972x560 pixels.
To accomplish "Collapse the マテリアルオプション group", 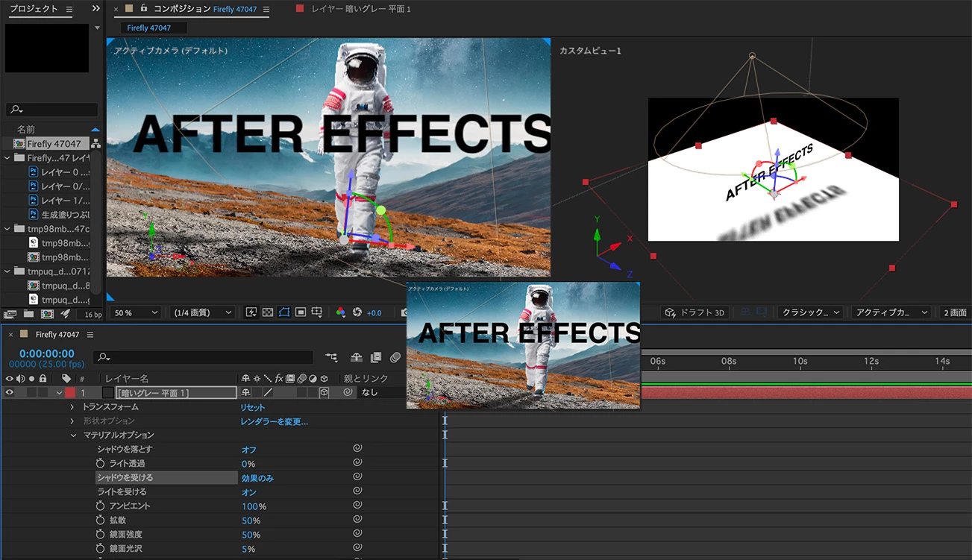I will [x=73, y=435].
